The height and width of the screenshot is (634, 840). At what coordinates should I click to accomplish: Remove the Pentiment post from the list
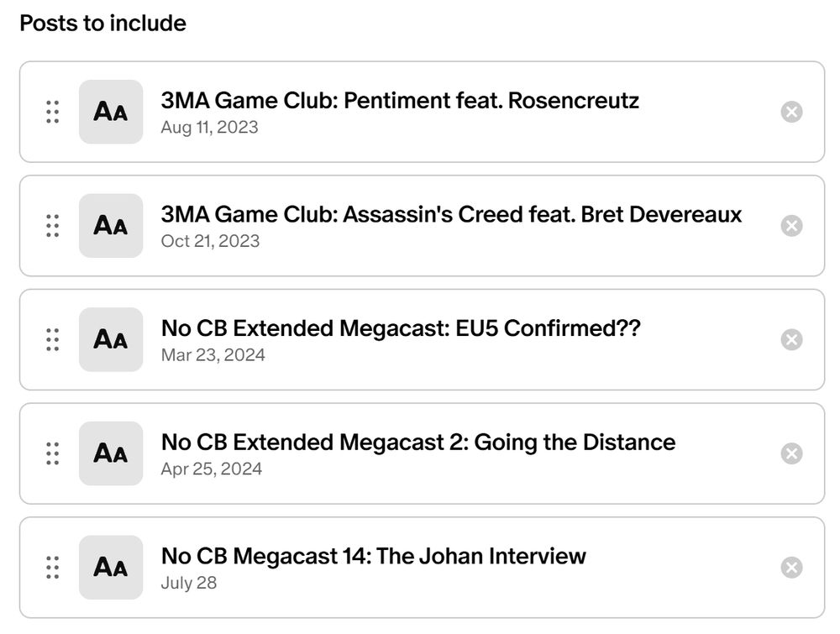(790, 111)
